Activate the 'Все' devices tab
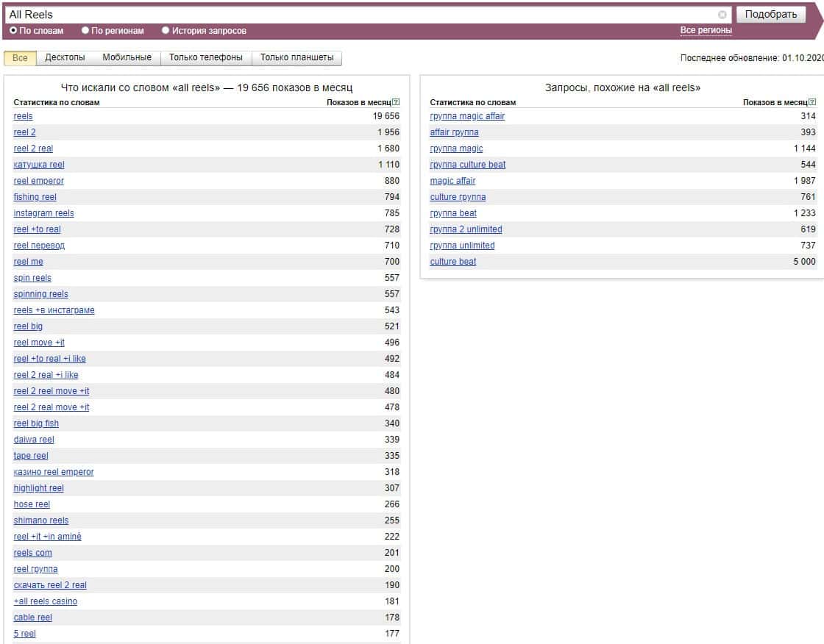 coord(20,58)
